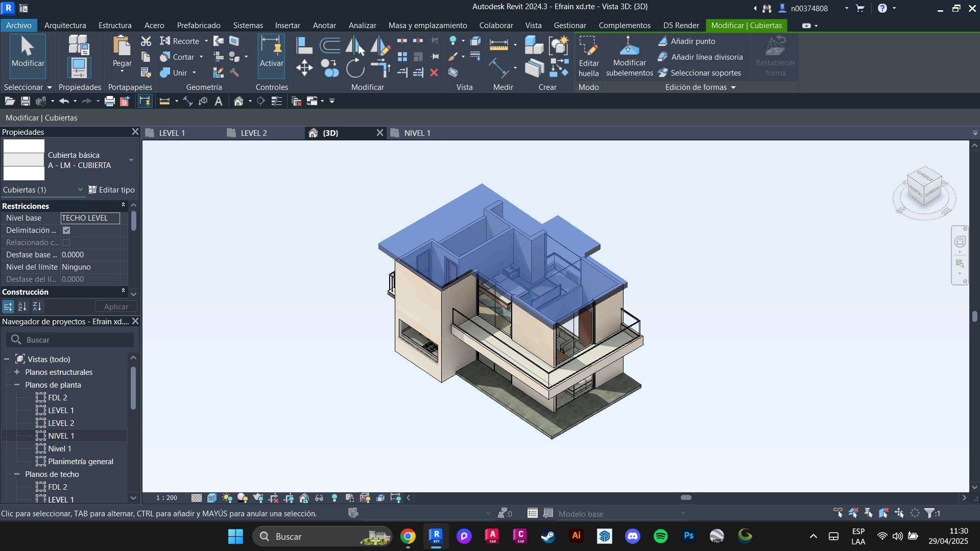Click Añadir línea divisoria button
The width and height of the screenshot is (980, 551).
tap(701, 57)
